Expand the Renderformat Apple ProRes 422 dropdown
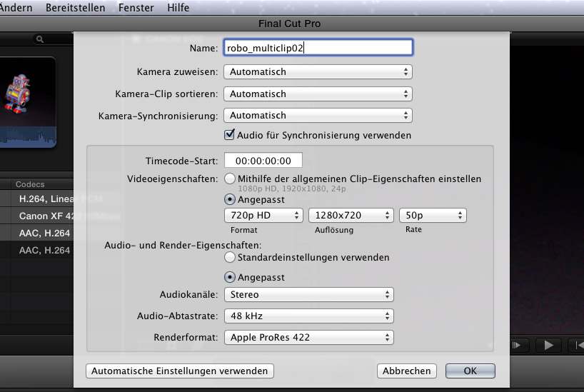The image size is (584, 392). coord(308,337)
